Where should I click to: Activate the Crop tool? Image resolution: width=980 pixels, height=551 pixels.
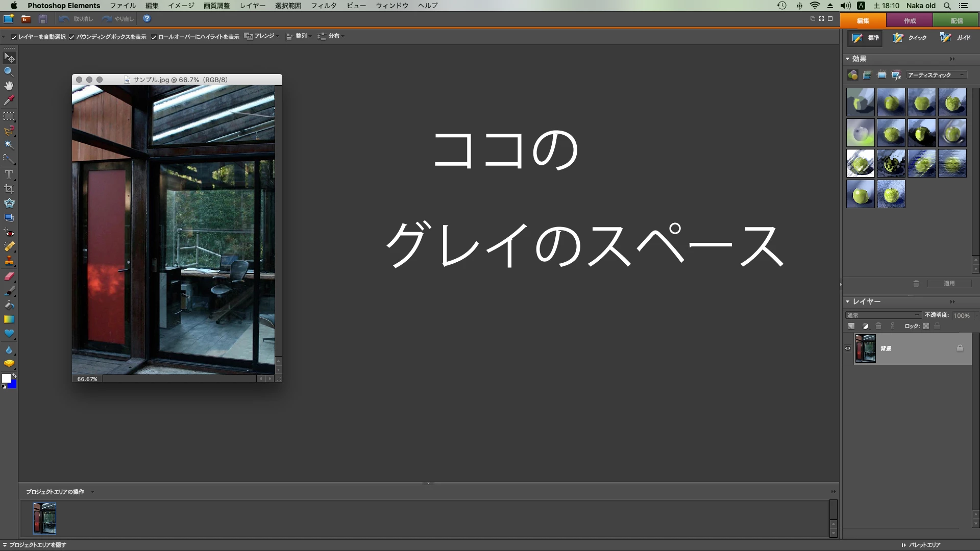click(9, 189)
